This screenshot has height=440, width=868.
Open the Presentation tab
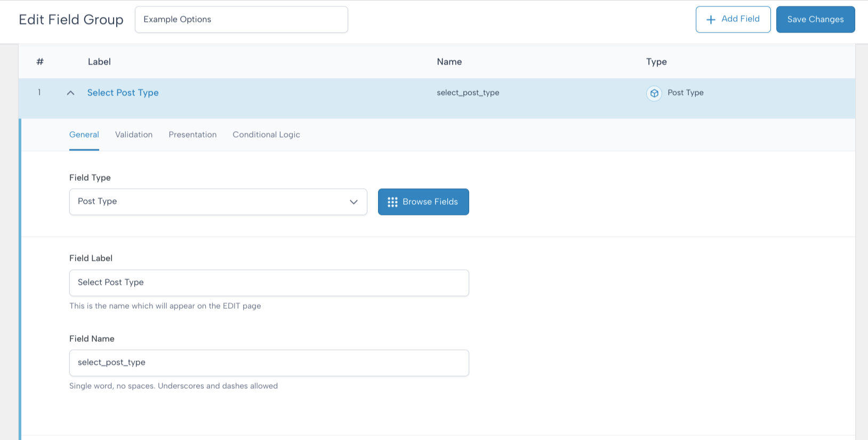pos(192,134)
